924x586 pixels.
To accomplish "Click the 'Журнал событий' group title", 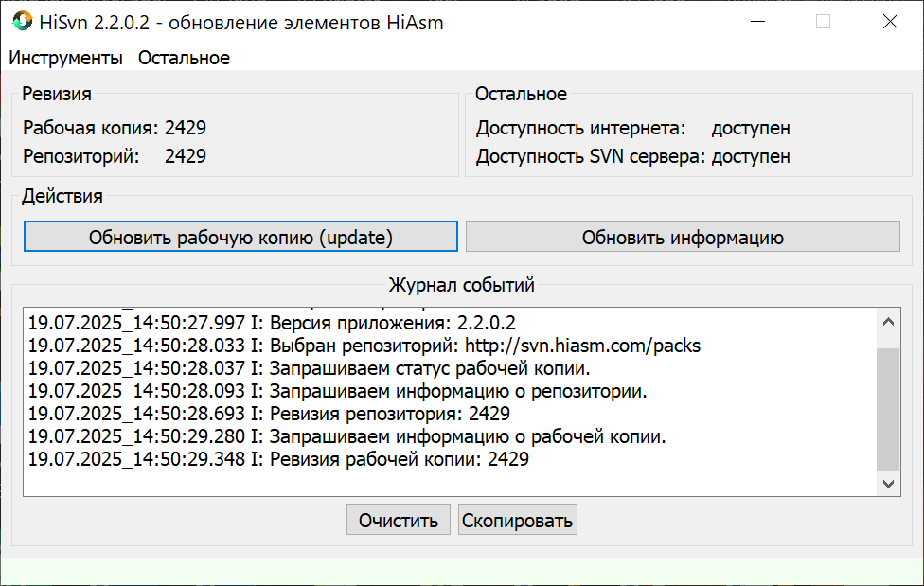I will [461, 285].
